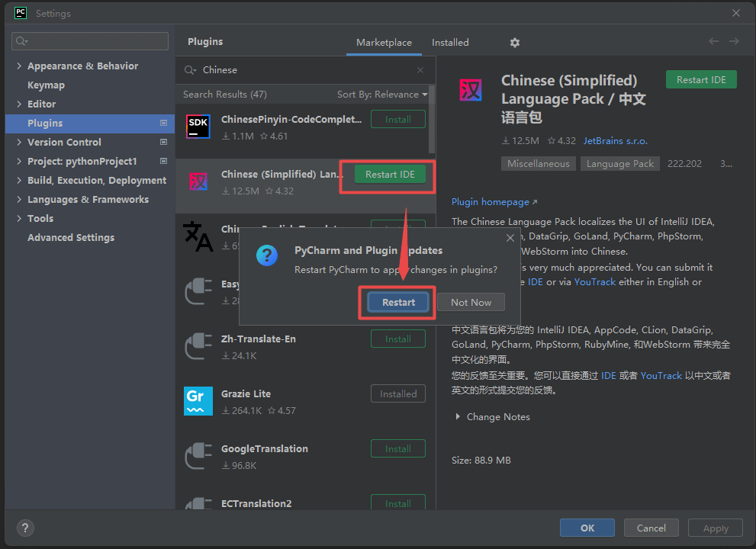The width and height of the screenshot is (756, 549).
Task: Clear the plugin search field text
Action: click(420, 70)
